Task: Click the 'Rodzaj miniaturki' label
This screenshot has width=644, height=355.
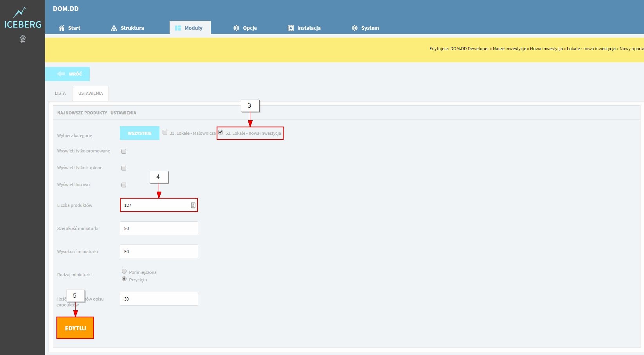Action: 74,275
